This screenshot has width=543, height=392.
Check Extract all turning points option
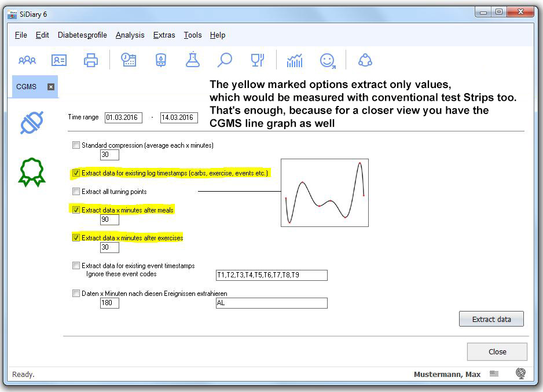[x=76, y=192]
